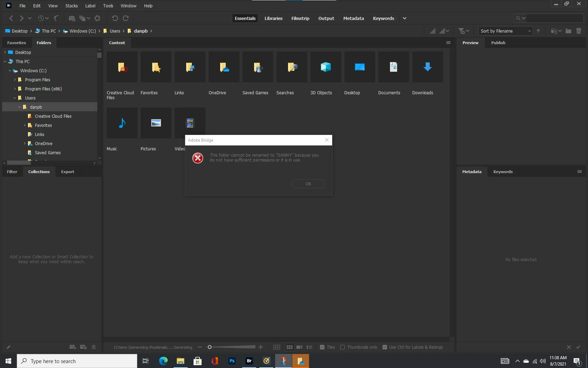
Task: Switch to the Output workspace
Action: coord(326,18)
